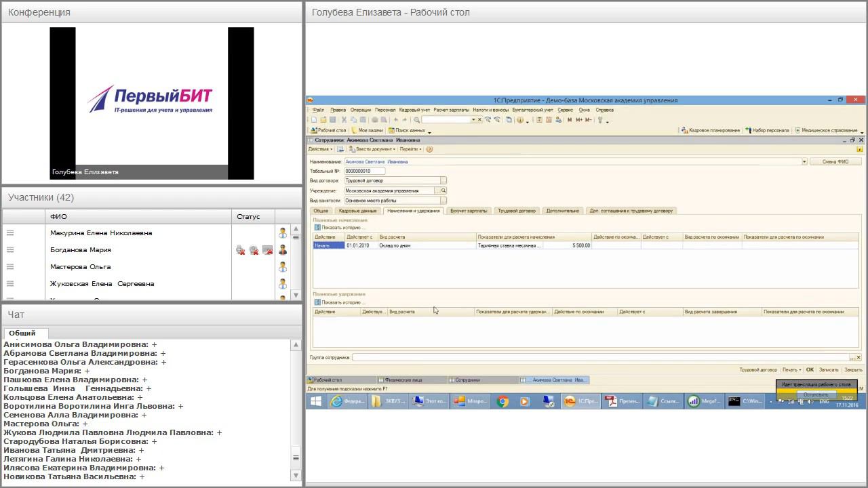
Task: Open the Персонал menu
Action: point(385,110)
